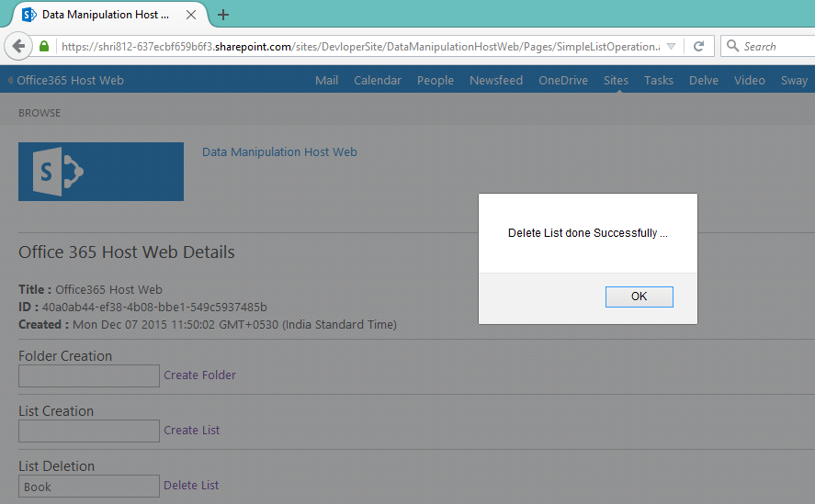Click the address bar URL
This screenshot has width=815, height=504.
coord(360,46)
